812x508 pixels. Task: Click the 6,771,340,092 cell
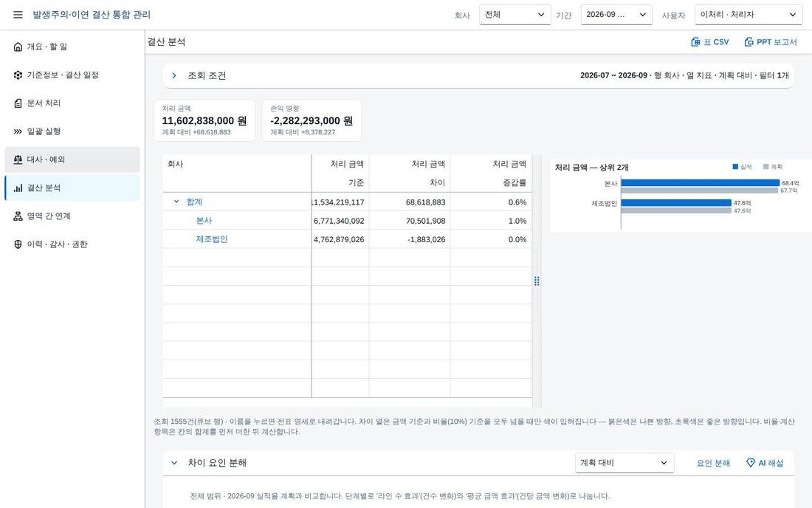340,221
